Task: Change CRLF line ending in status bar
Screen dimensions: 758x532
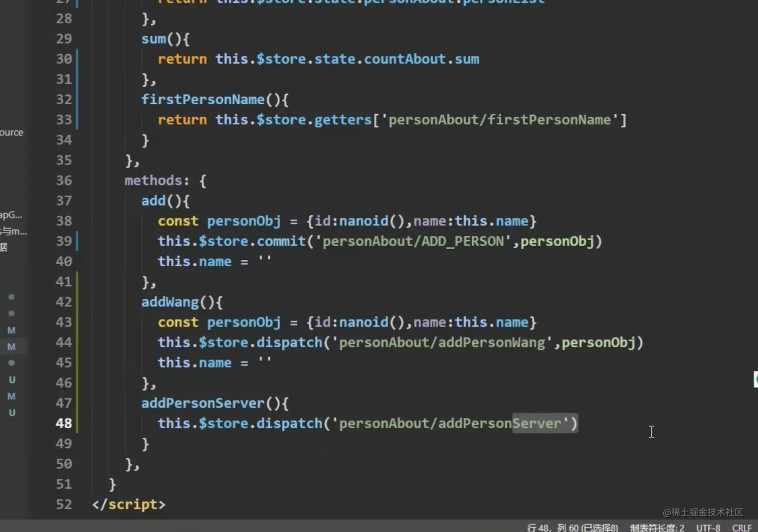Action: point(742,527)
